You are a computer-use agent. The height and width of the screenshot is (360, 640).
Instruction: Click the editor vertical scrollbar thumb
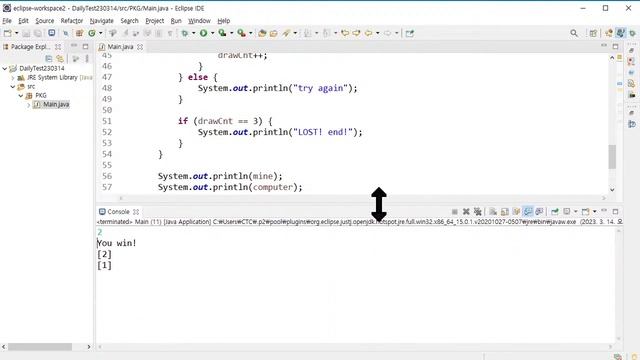[612, 157]
